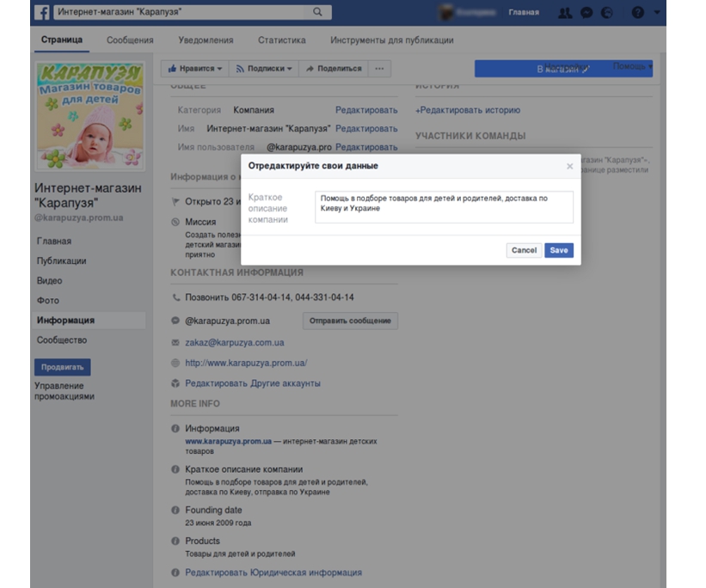
Task: Expand the Подписки dropdown button
Action: pyautogui.click(x=264, y=69)
